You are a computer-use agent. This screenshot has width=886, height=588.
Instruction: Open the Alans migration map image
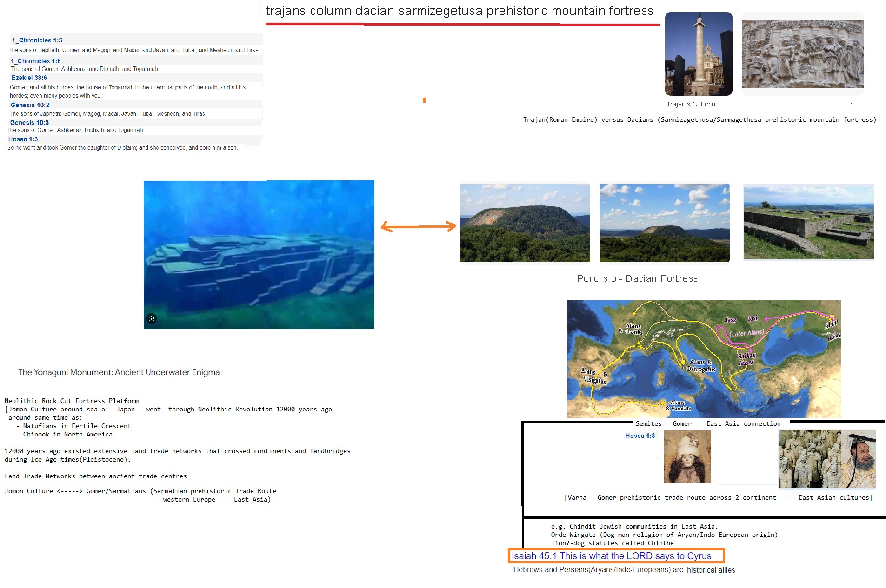tap(703, 359)
